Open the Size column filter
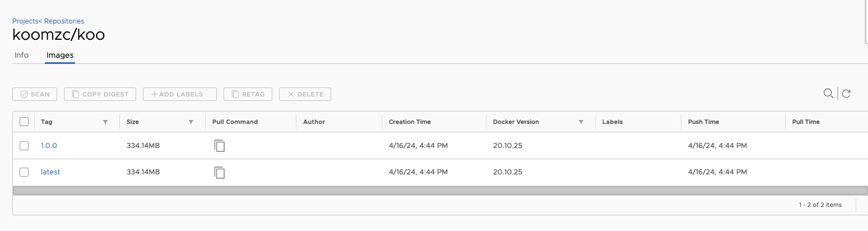 coord(191,122)
